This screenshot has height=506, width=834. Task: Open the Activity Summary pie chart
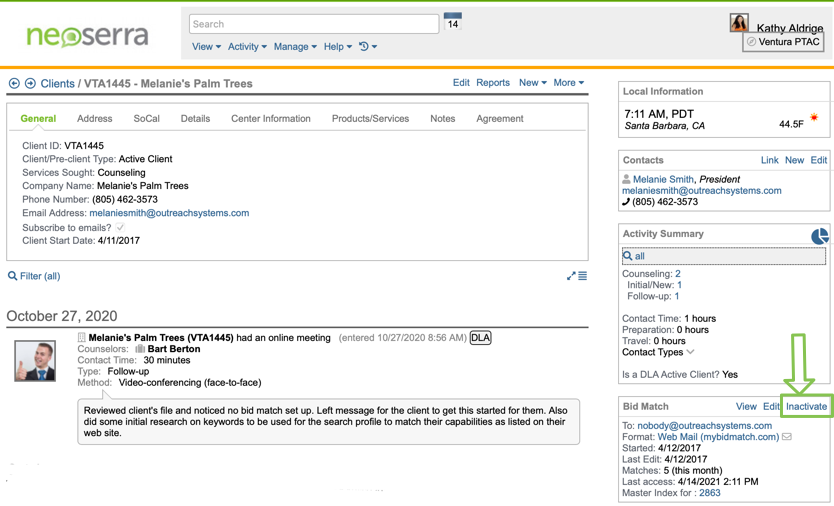tap(820, 236)
